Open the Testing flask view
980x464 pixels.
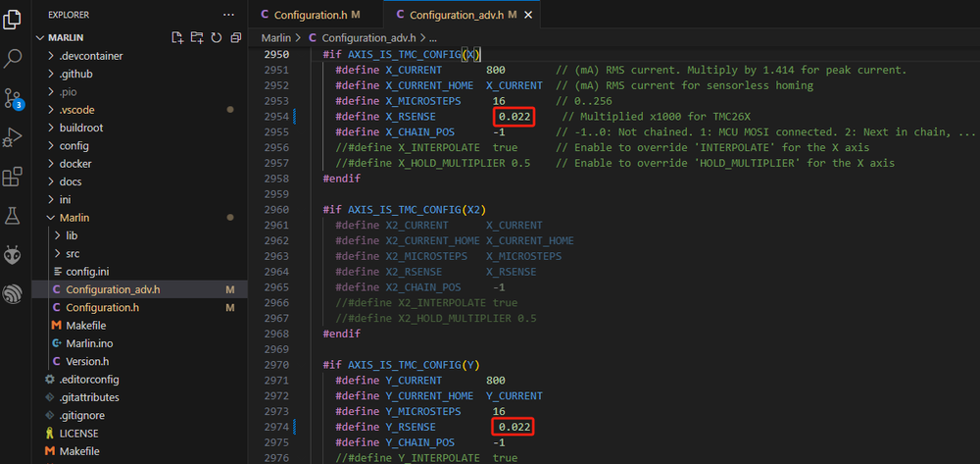click(x=14, y=216)
